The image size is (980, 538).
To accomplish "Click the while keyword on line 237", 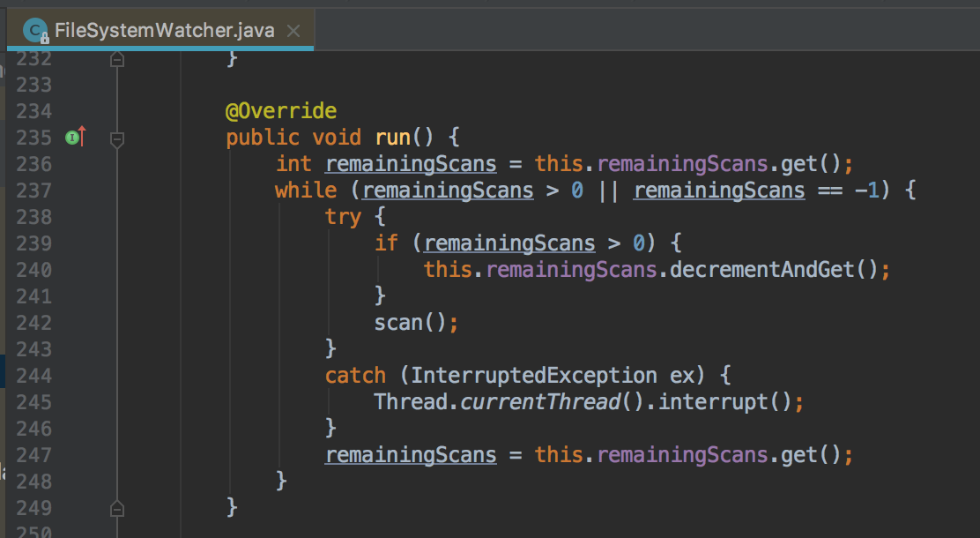I will point(305,190).
